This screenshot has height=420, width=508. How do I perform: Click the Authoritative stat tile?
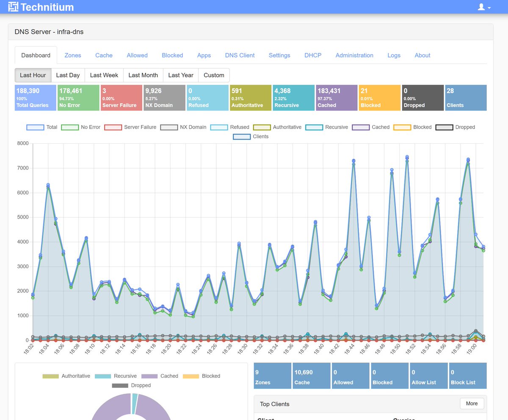coord(251,98)
